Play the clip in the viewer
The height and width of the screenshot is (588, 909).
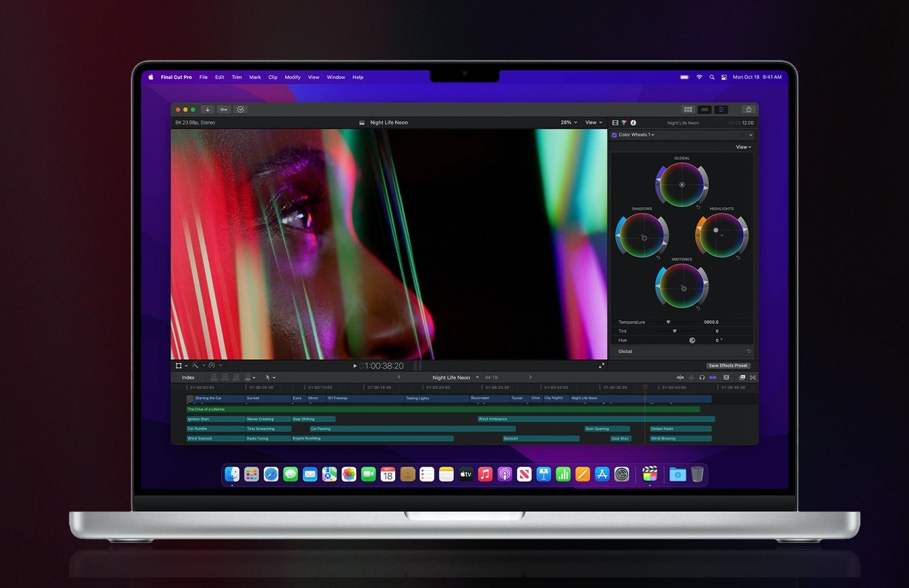pos(355,365)
